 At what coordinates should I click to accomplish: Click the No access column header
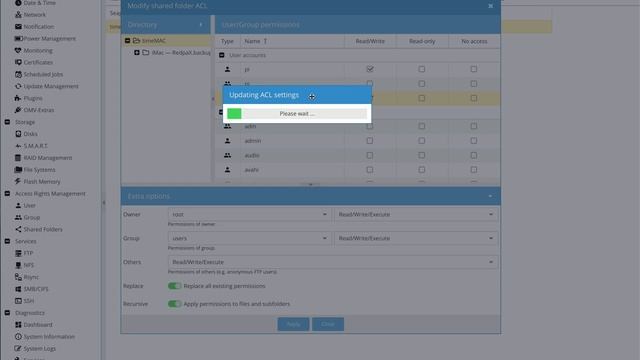(x=474, y=41)
